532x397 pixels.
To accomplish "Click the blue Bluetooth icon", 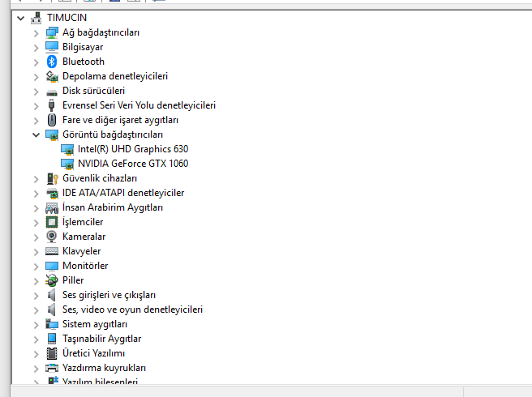I will tap(52, 62).
